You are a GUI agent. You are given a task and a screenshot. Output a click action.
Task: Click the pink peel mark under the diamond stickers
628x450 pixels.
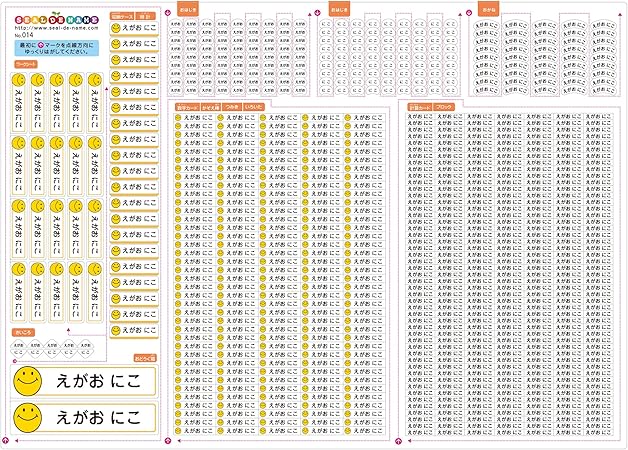click(x=15, y=361)
